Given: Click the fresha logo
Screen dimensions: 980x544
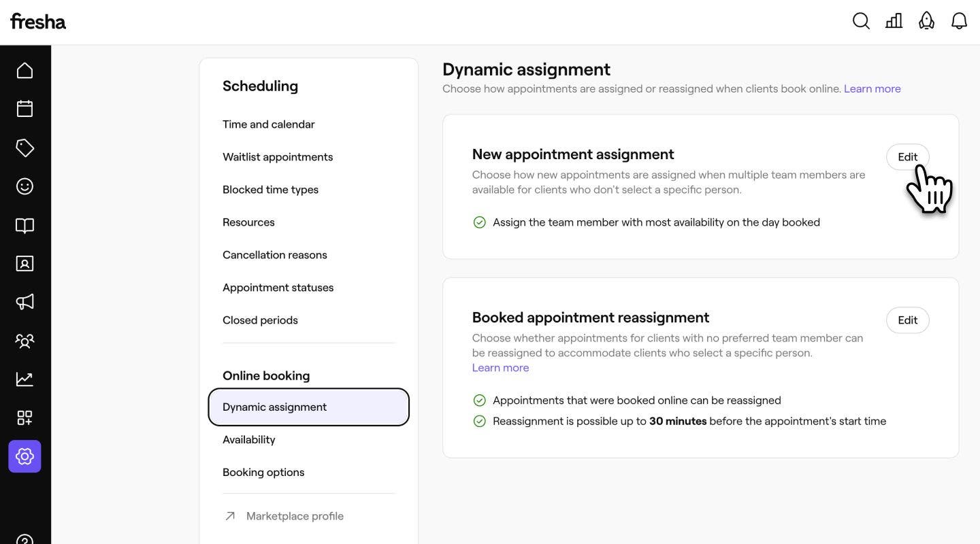Looking at the screenshot, I should (38, 22).
